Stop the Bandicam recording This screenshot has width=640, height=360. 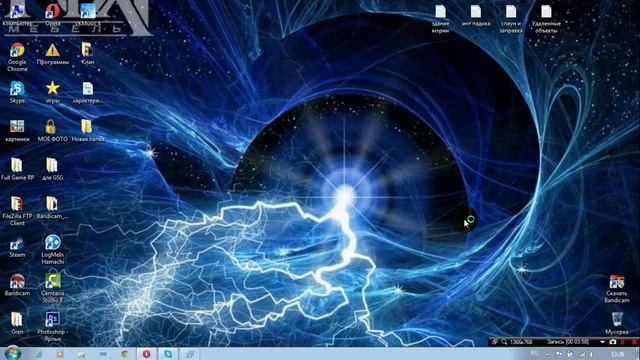(633, 342)
